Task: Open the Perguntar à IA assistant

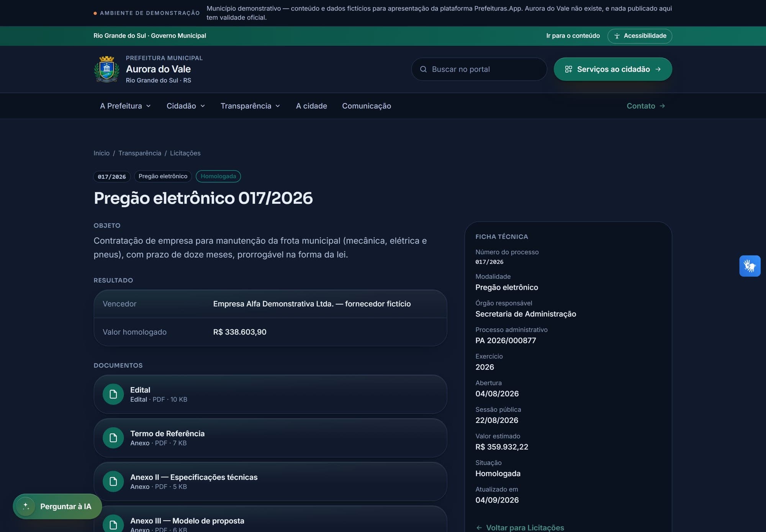Action: click(x=57, y=506)
